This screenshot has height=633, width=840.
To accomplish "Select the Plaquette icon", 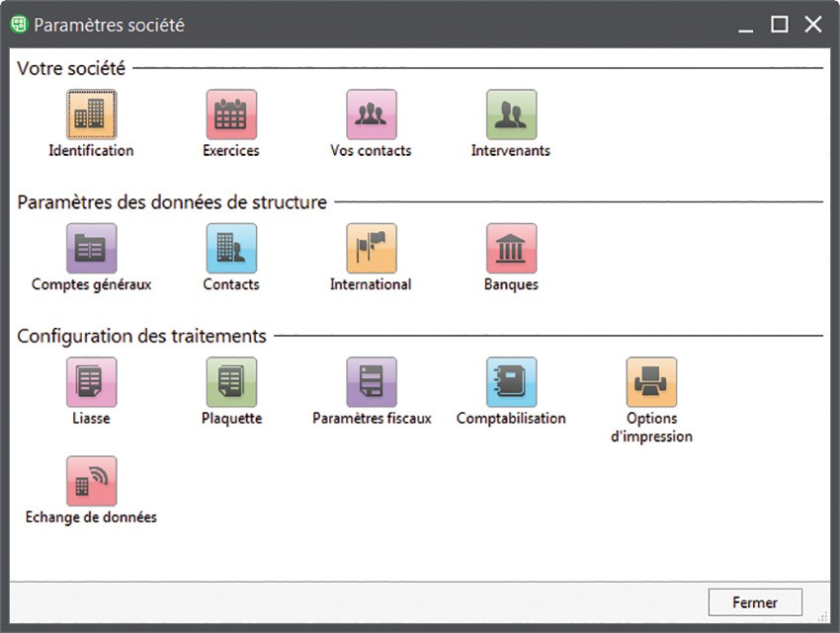I will (x=231, y=382).
